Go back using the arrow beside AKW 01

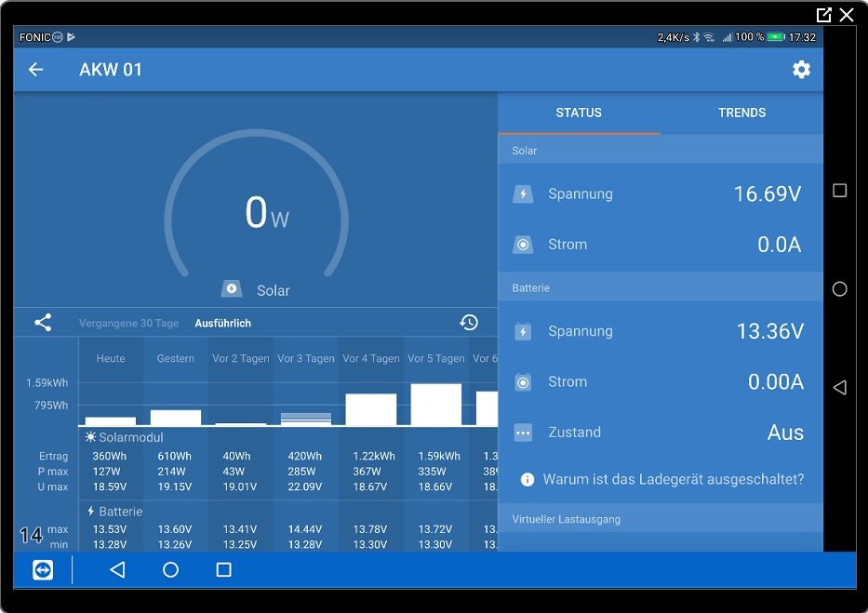(36, 70)
